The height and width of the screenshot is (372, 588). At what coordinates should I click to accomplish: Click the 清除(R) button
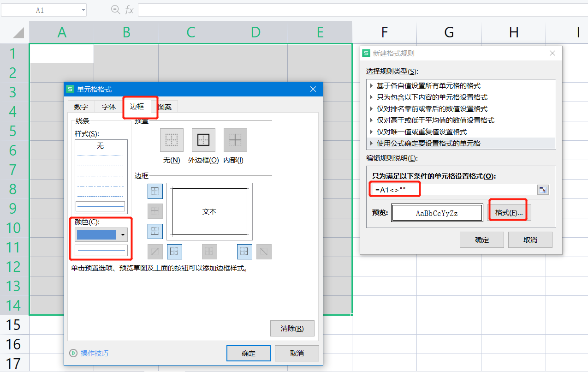tap(292, 329)
